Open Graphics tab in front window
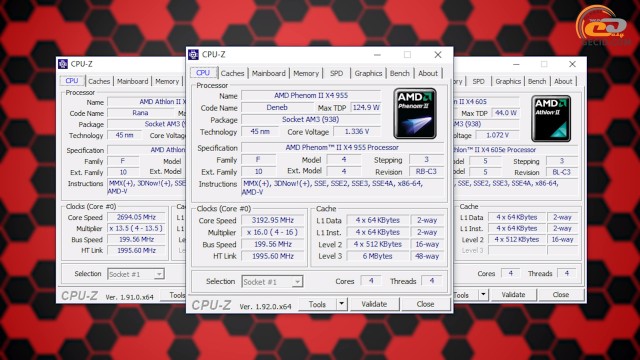This screenshot has width=640, height=360. tap(368, 73)
